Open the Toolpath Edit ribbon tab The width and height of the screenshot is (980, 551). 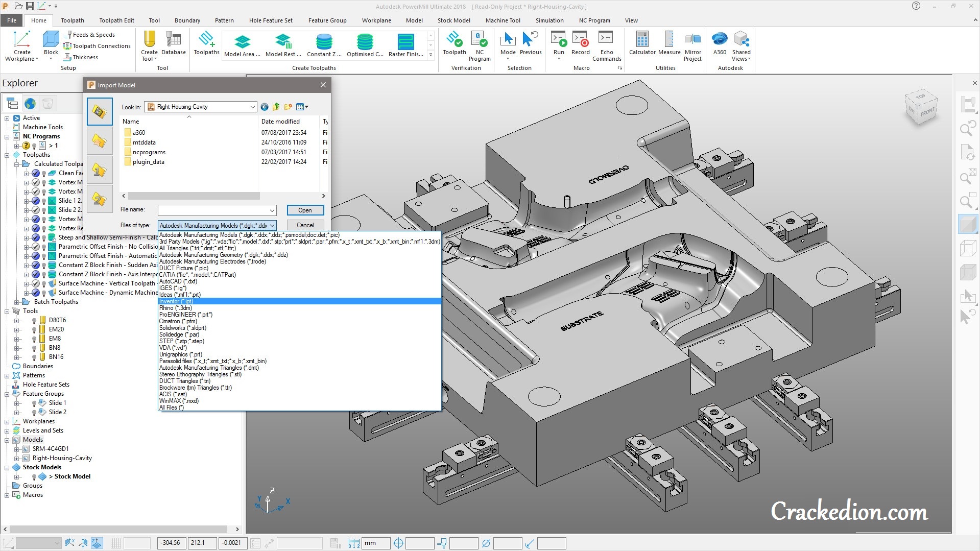(116, 20)
